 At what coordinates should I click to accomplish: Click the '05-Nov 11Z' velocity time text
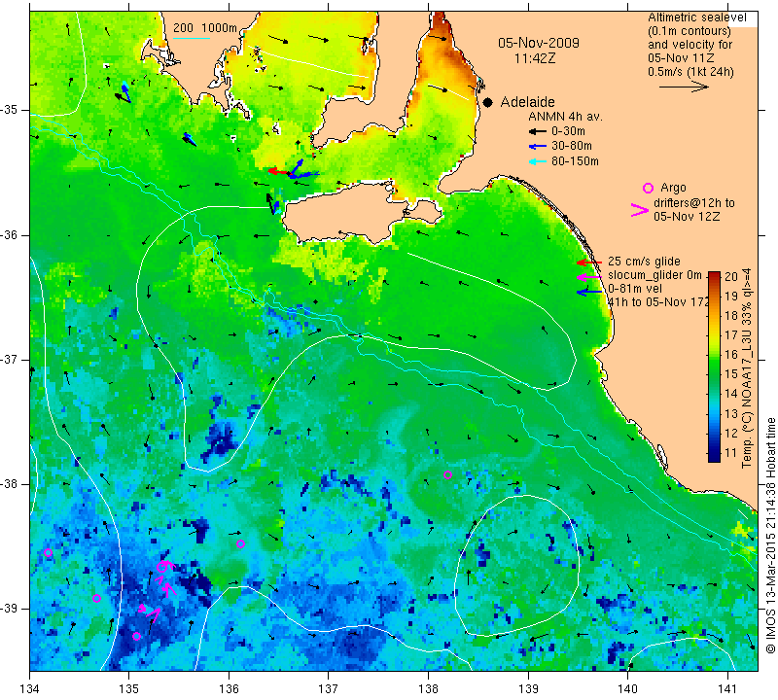(x=681, y=58)
